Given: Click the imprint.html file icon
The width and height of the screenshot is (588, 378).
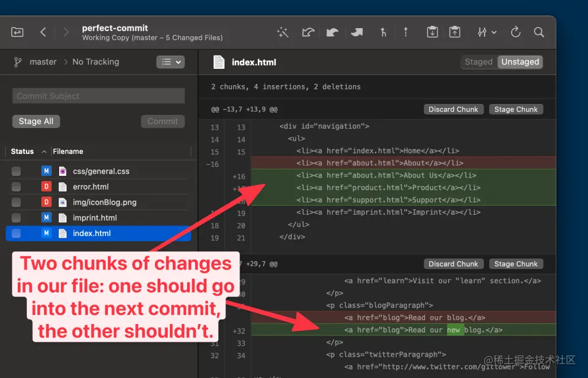Looking at the screenshot, I should [63, 218].
